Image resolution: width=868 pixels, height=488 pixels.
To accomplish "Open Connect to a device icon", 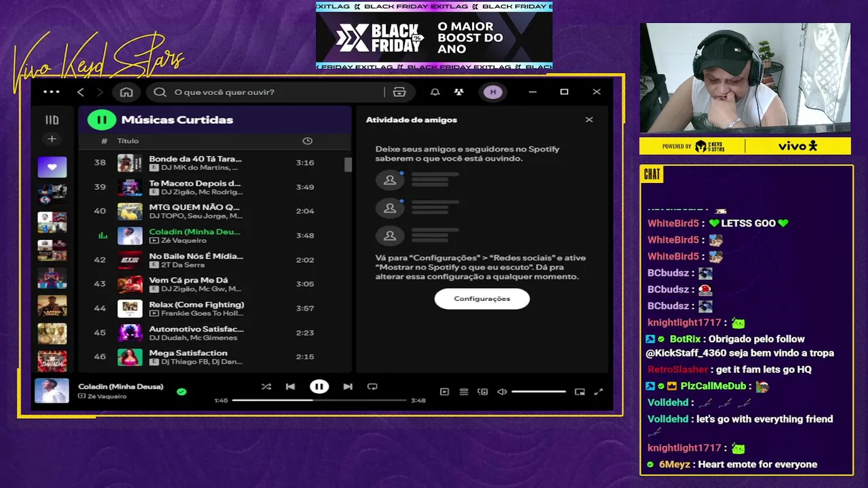I will pyautogui.click(x=483, y=392).
